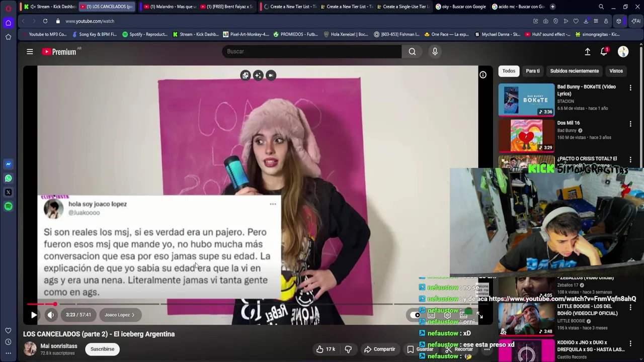
Task: Open video fullscreen mode
Action: click(x=479, y=315)
